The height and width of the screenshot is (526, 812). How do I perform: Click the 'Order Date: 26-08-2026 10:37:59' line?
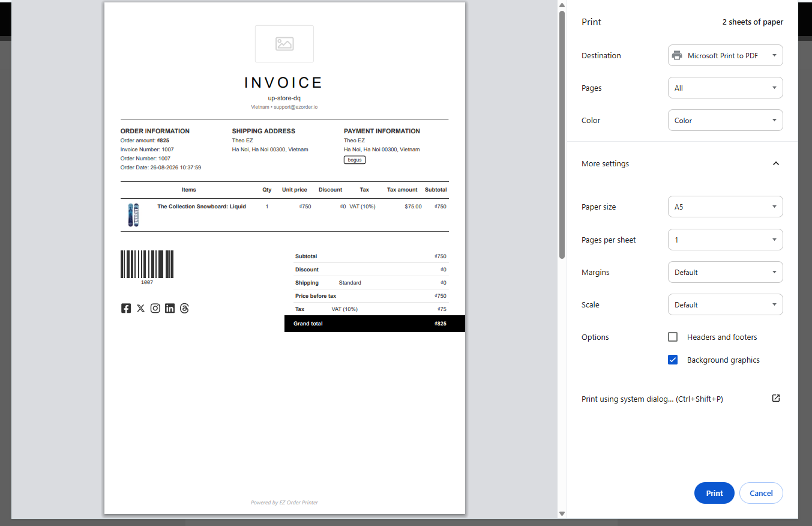161,168
